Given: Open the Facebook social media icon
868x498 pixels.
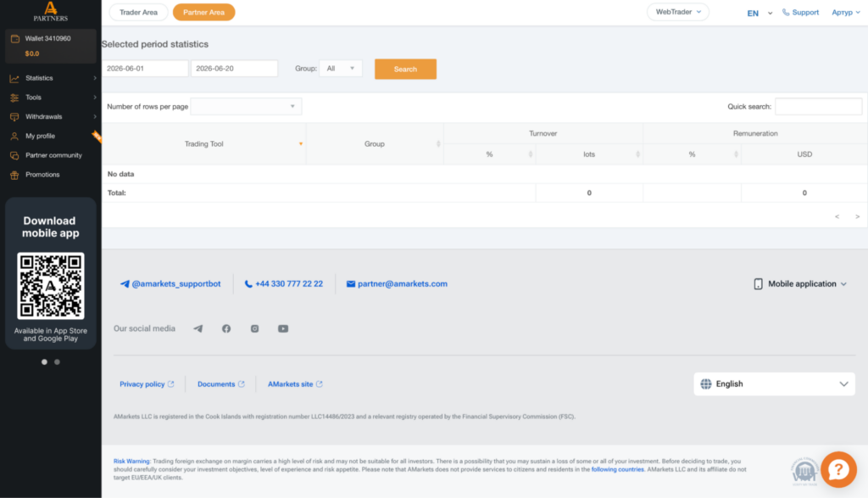Looking at the screenshot, I should tap(226, 328).
